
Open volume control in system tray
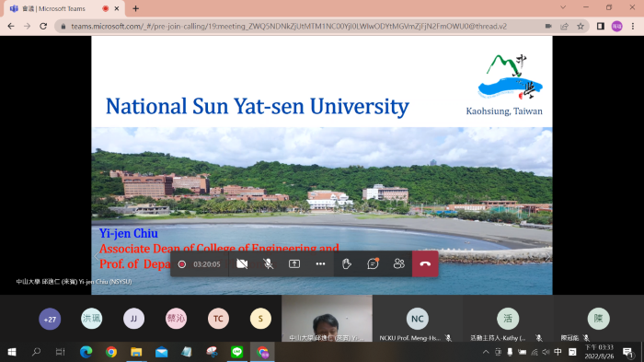[x=546, y=352]
